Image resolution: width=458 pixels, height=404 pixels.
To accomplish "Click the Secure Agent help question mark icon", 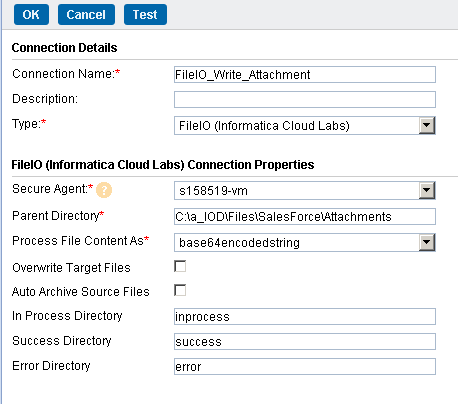I will pos(104,190).
